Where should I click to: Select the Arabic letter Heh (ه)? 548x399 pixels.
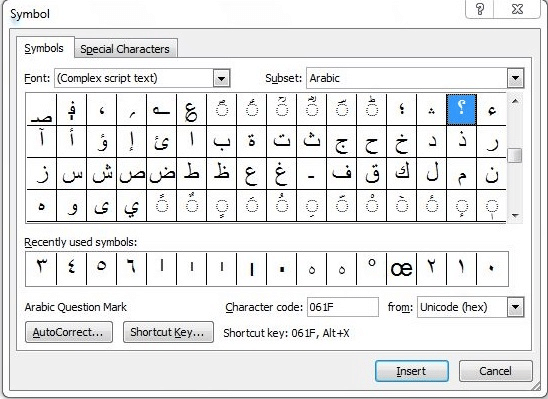coord(41,206)
